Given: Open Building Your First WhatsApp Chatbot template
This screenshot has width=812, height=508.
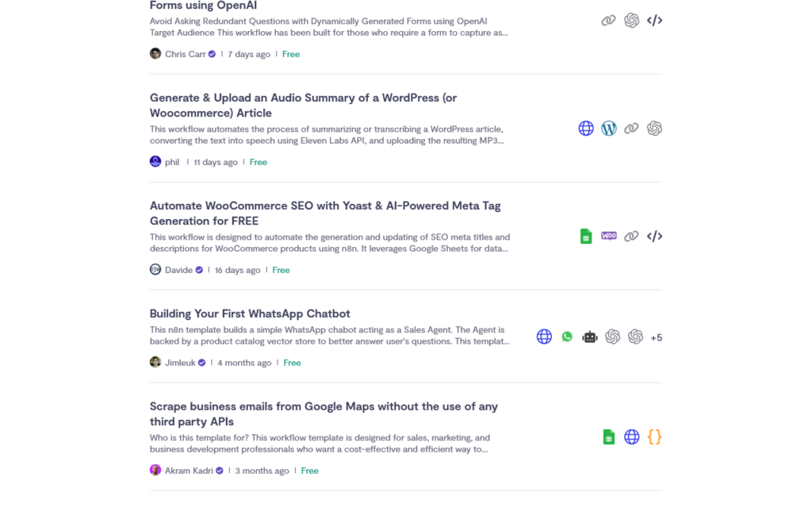Looking at the screenshot, I should pyautogui.click(x=250, y=314).
